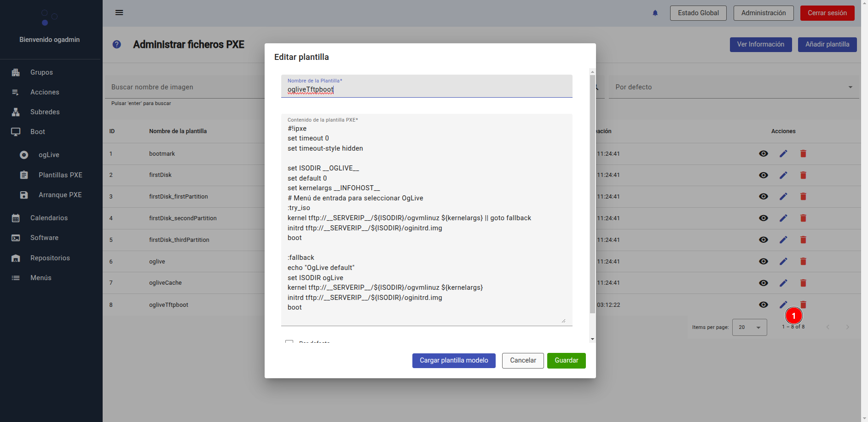The height and width of the screenshot is (422, 868).
Task: Collapse the Boot sidebar section
Action: click(38, 132)
